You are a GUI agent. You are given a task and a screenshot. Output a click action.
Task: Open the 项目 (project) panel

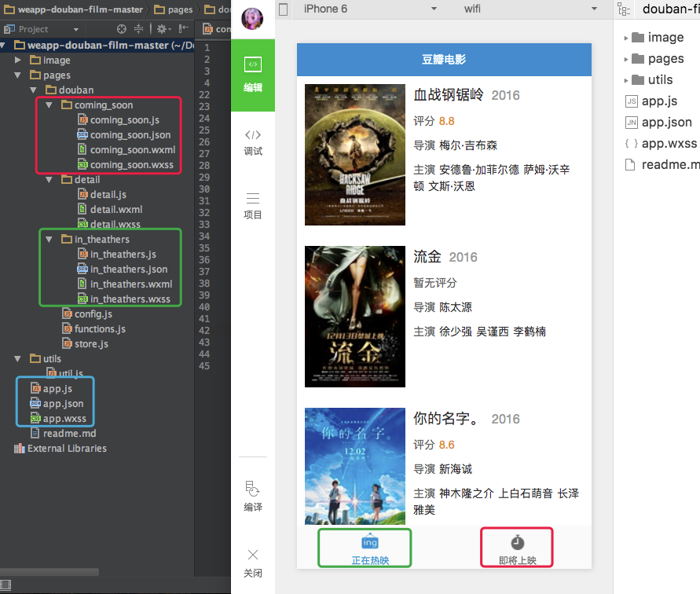(253, 206)
